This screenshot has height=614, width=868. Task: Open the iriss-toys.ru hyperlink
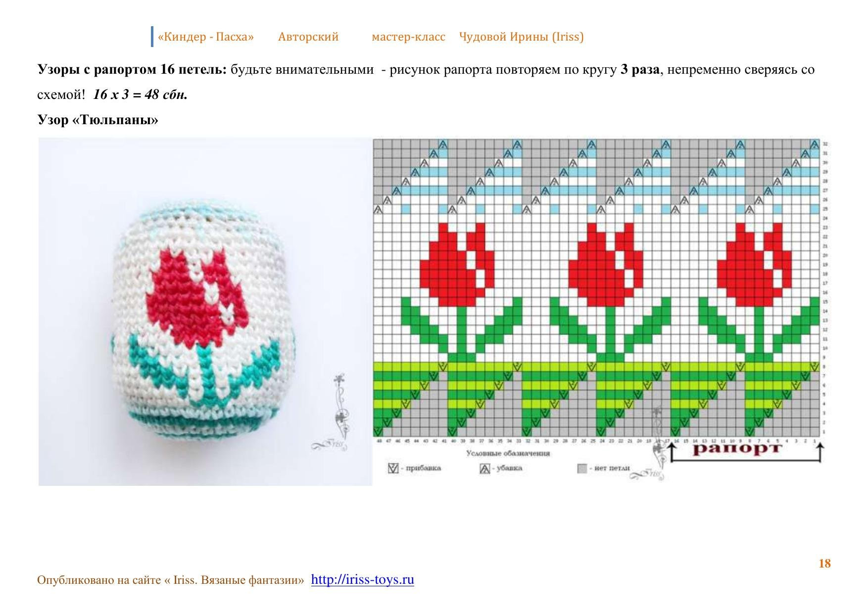pyautogui.click(x=362, y=579)
